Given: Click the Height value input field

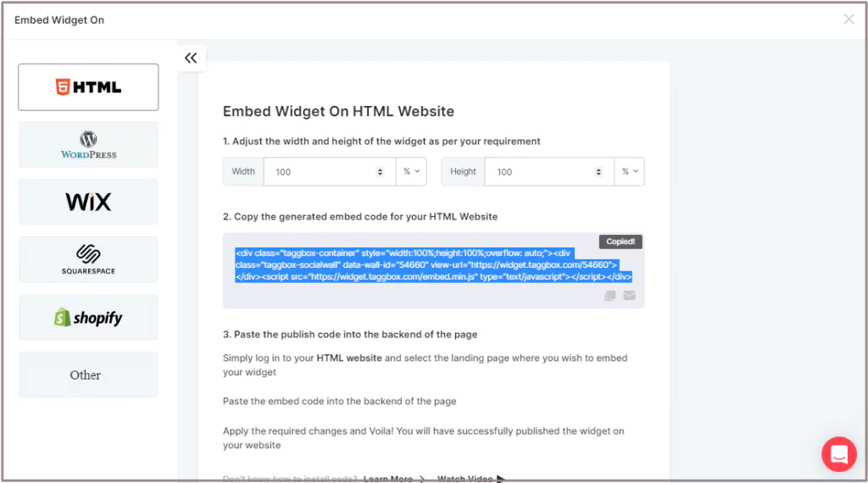Looking at the screenshot, I should (549, 171).
